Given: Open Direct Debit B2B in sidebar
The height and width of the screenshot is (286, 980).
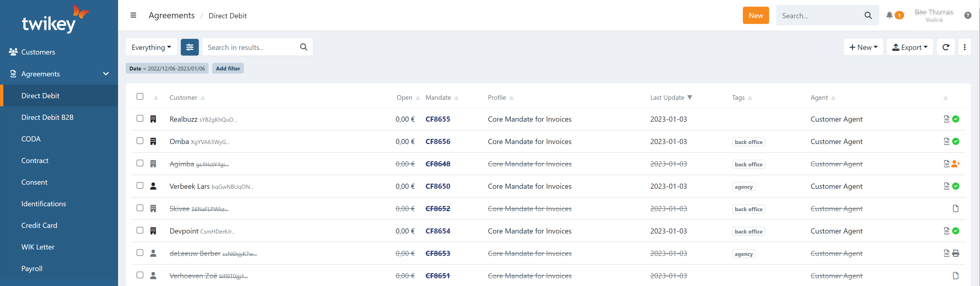Looking at the screenshot, I should coord(47,117).
